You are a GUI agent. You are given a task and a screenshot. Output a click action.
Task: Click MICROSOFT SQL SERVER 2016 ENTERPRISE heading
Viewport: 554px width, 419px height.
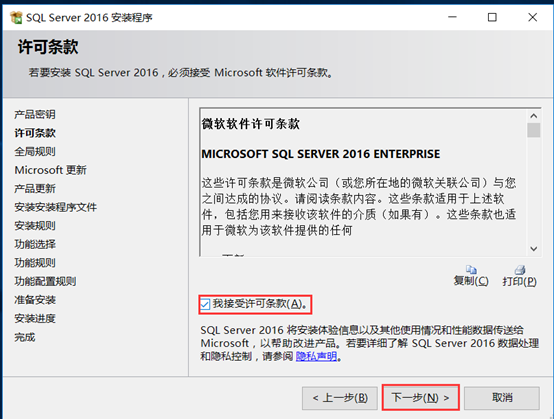320,154
